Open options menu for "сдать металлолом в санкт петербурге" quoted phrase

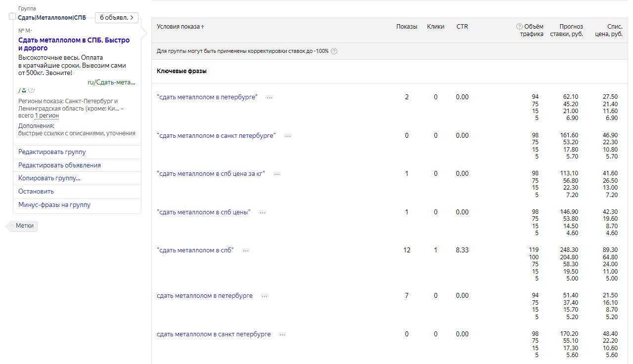click(x=288, y=136)
